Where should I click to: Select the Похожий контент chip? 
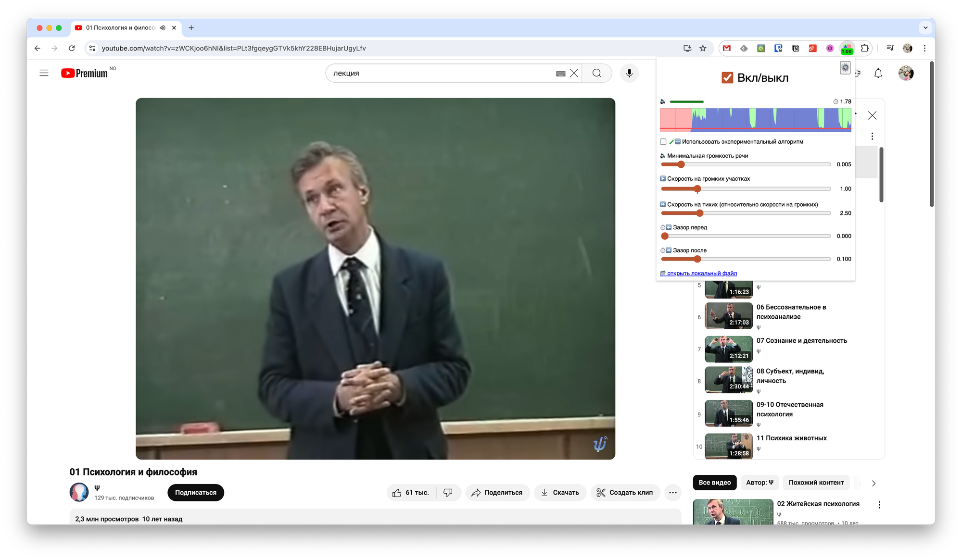[816, 483]
